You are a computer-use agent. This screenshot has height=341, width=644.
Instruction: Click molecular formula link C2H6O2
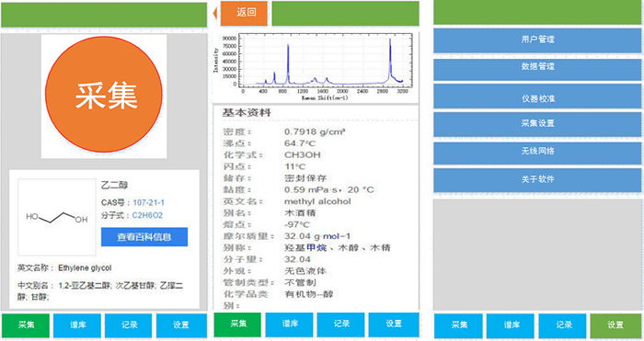tap(147, 215)
